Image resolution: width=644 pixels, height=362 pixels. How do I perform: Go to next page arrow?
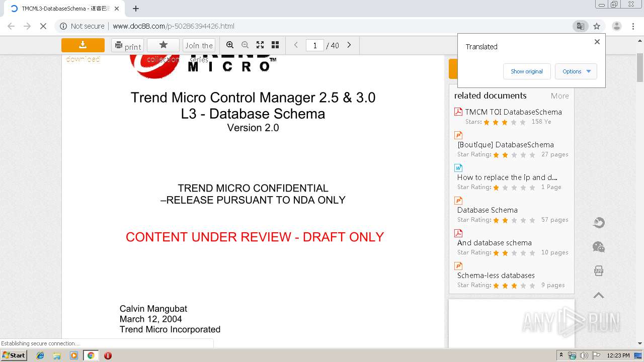pos(349,45)
